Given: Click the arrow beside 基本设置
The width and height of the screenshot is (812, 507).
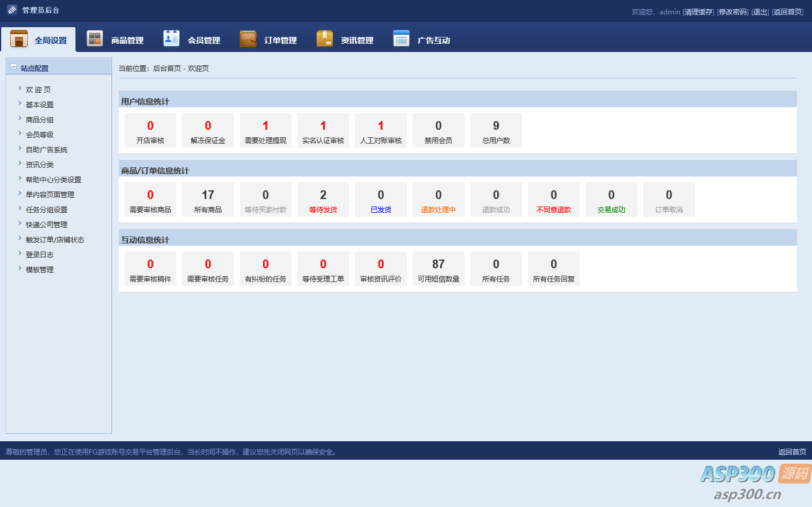Looking at the screenshot, I should point(20,103).
